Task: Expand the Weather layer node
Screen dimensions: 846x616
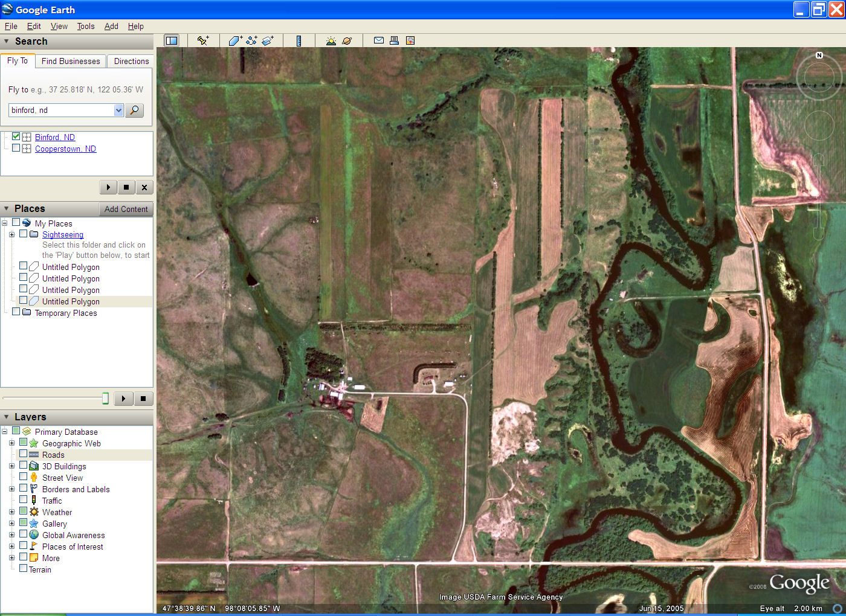Action: (x=11, y=512)
